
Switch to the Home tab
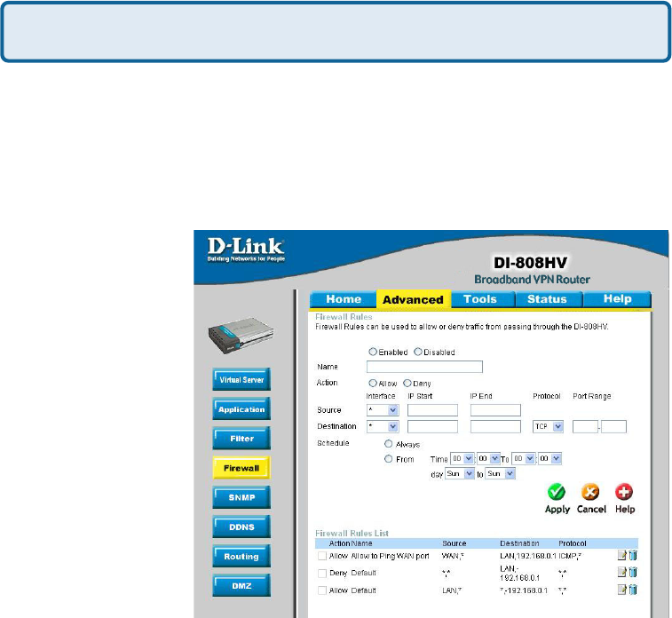(x=344, y=299)
